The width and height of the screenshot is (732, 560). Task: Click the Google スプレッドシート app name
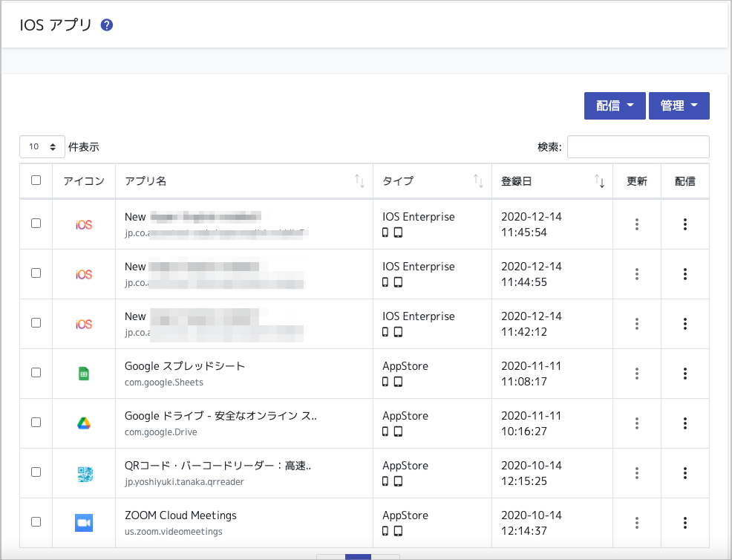(x=185, y=366)
